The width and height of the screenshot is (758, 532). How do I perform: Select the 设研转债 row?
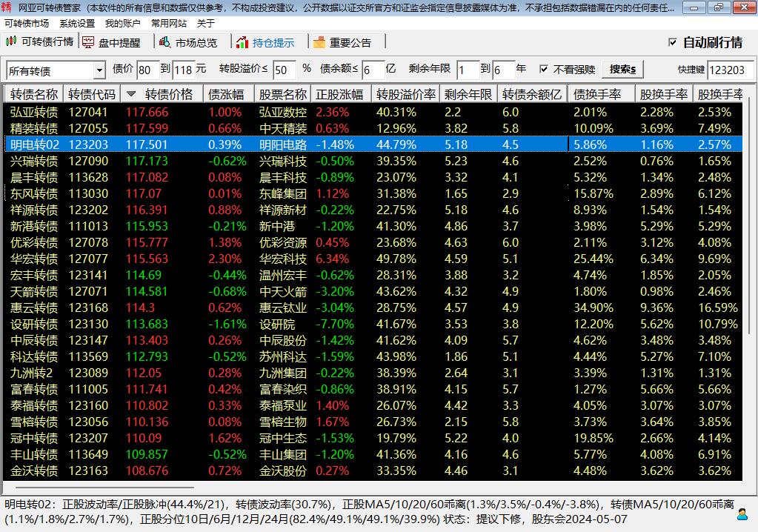[x=373, y=325]
